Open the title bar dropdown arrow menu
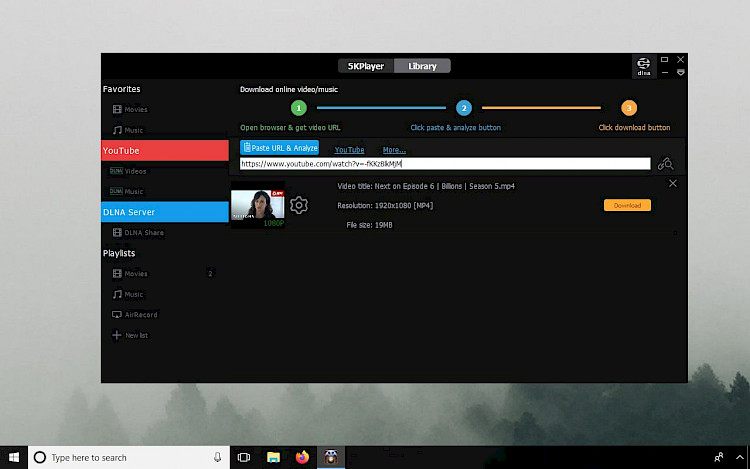This screenshot has width=750, height=469. pos(681,73)
